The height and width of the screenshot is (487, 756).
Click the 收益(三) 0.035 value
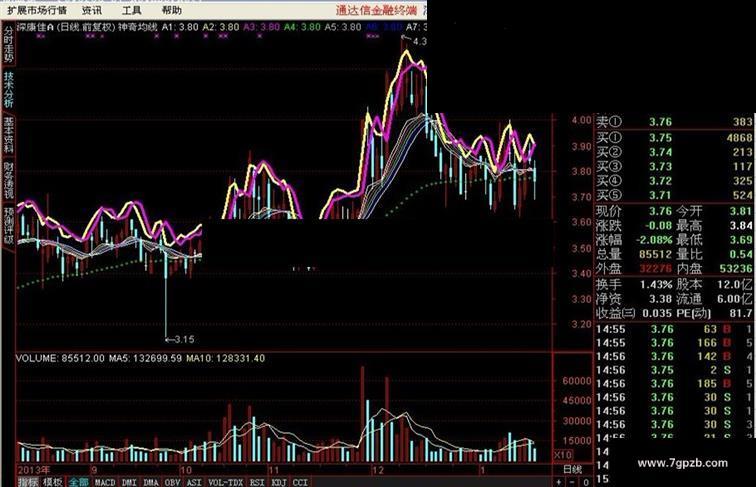click(657, 313)
